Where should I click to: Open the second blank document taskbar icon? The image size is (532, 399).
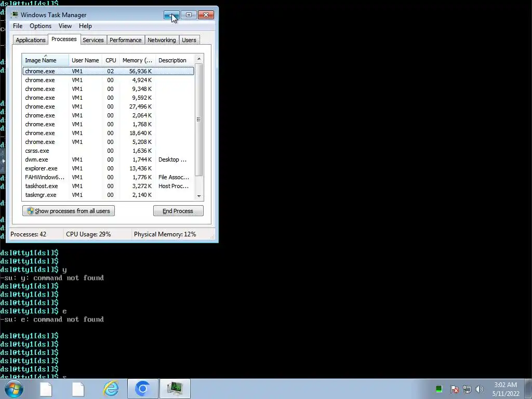pos(78,389)
